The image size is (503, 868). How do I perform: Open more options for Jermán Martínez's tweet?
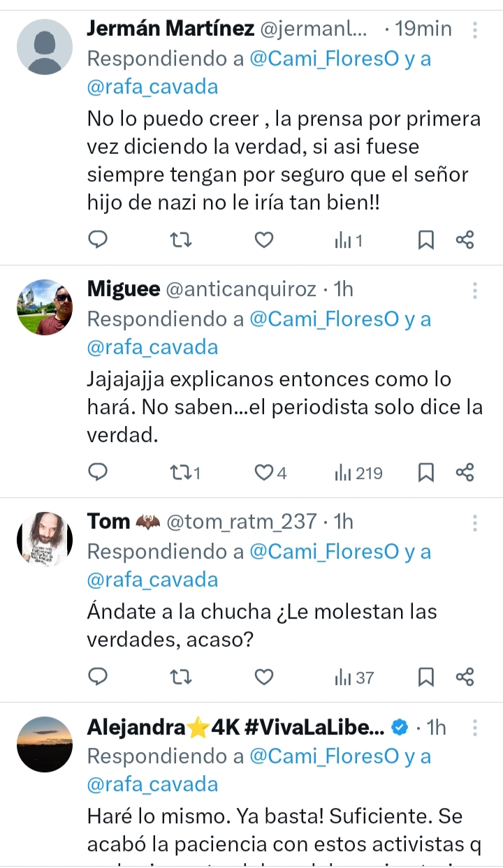475,30
